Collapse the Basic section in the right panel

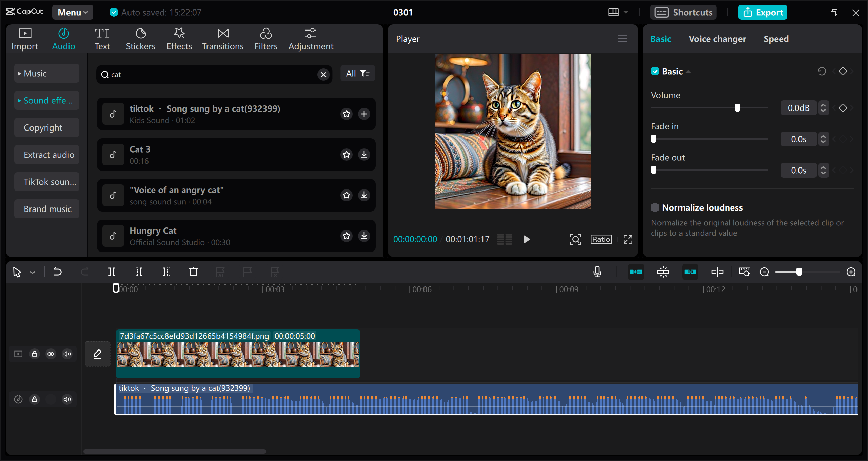[688, 71]
